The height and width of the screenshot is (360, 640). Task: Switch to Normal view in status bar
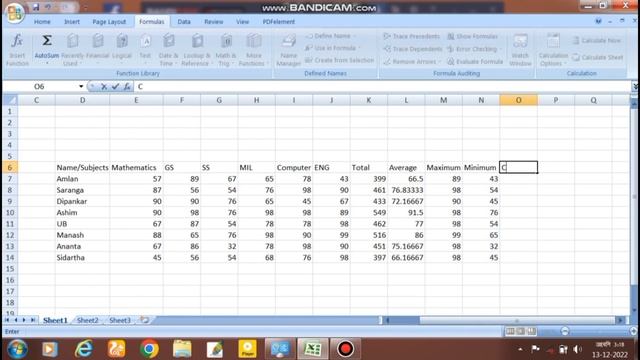(x=510, y=331)
